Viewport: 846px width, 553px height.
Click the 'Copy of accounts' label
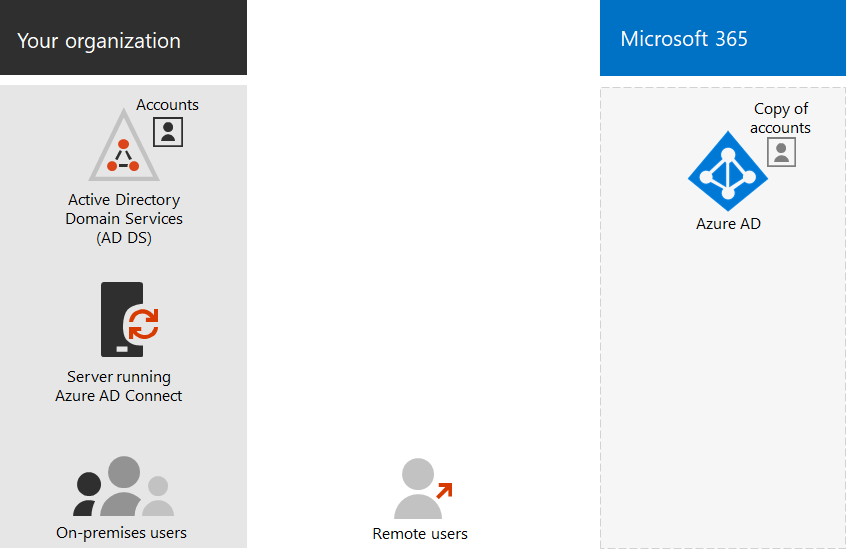pos(781,118)
